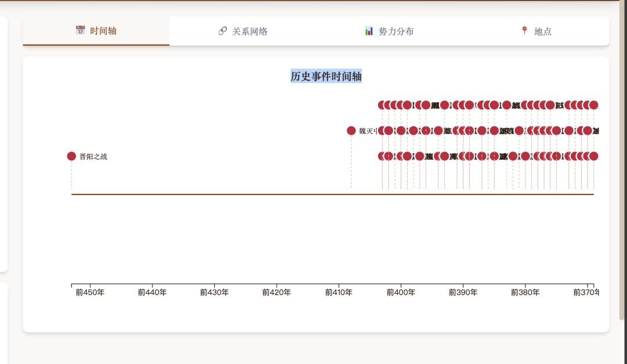
Task: Click the 前430年 axis label
Action: [x=214, y=293]
